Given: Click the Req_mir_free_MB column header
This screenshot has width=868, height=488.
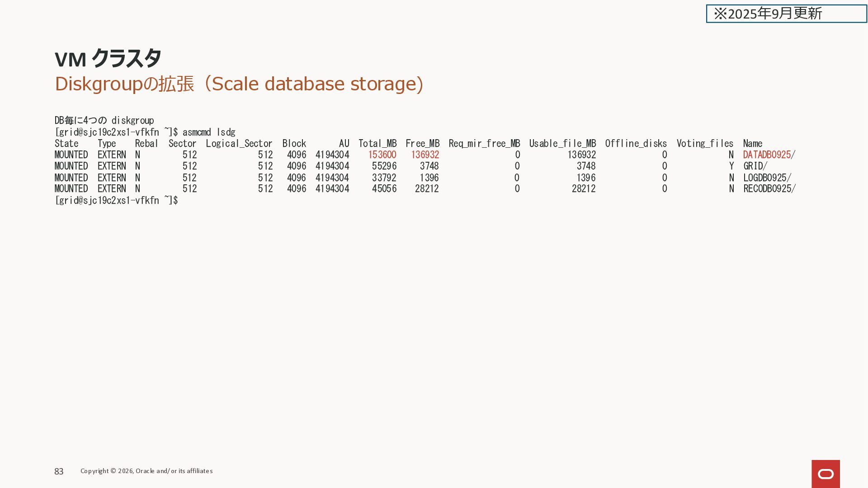Looking at the screenshot, I should 484,144.
